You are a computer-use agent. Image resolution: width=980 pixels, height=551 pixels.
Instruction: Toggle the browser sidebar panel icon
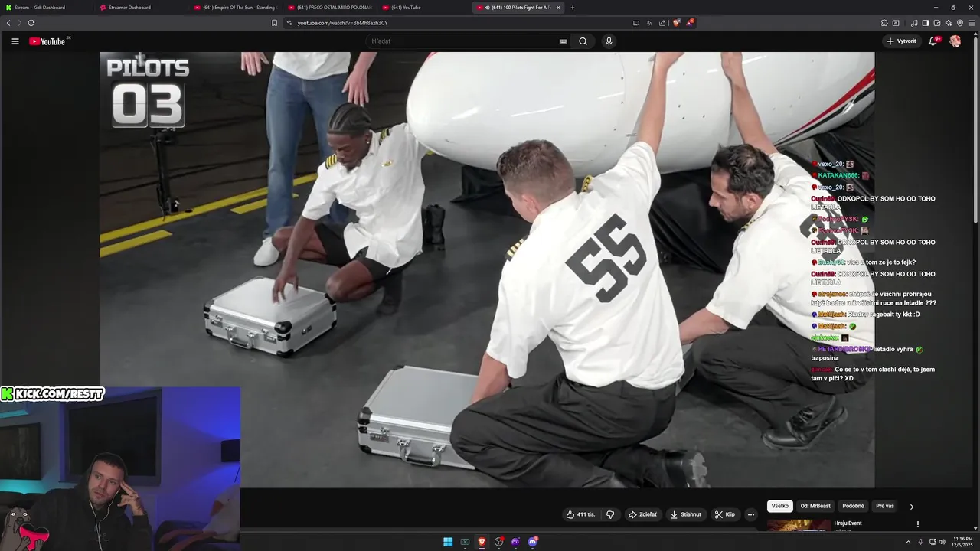[926, 23]
